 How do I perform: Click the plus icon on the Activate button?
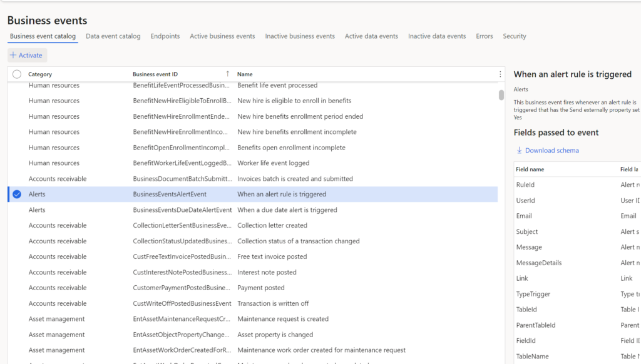point(14,55)
